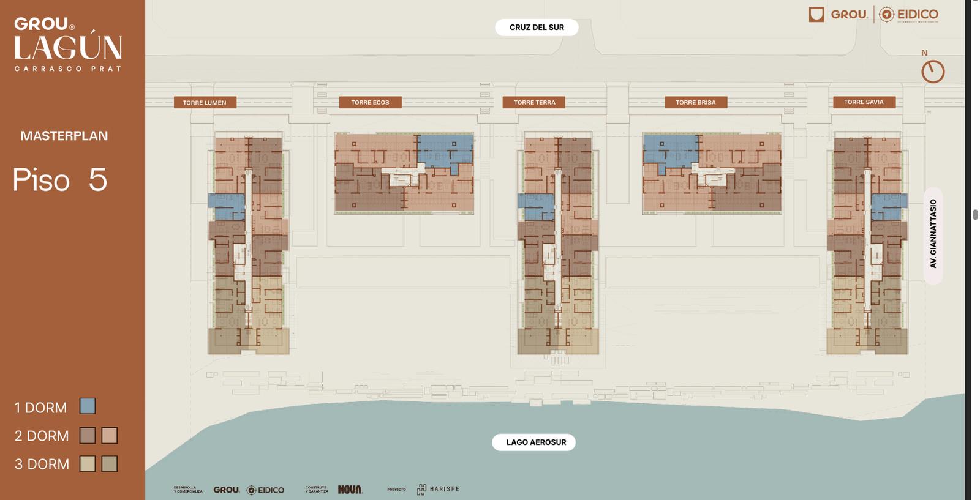Click the Piso 5 floor title

[x=60, y=180]
